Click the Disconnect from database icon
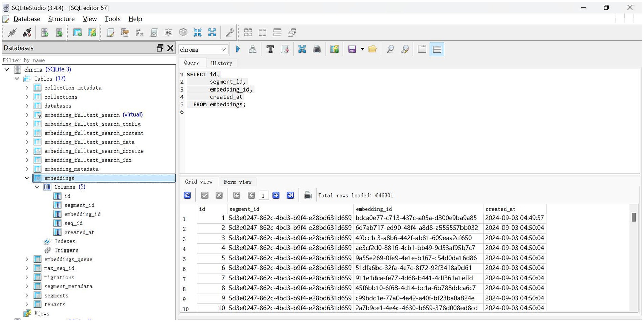Image resolution: width=644 pixels, height=322 pixels. 27,33
